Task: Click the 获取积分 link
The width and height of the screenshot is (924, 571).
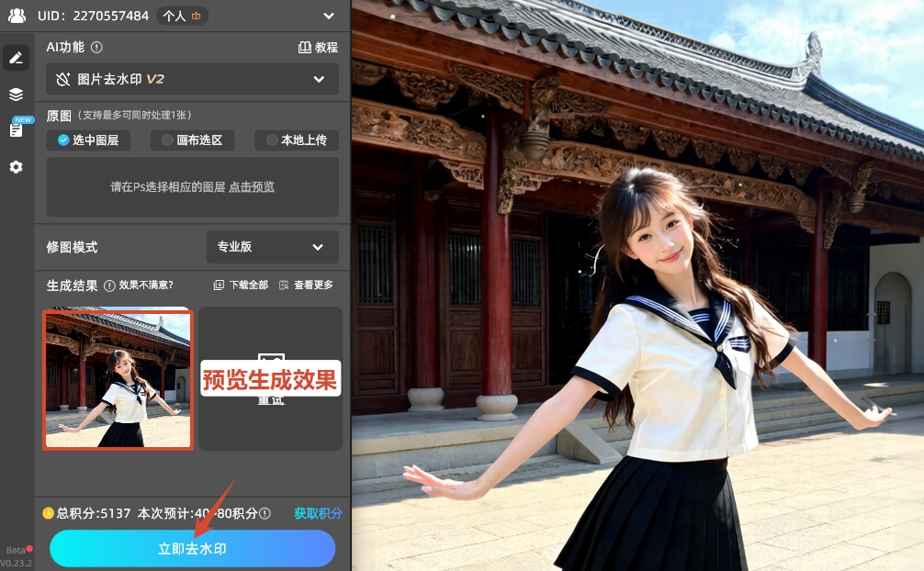Action: [x=318, y=513]
